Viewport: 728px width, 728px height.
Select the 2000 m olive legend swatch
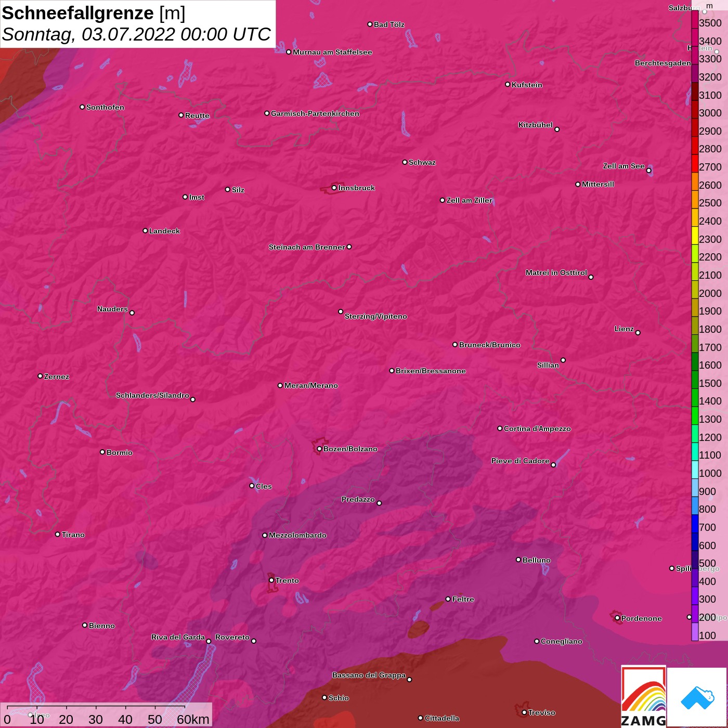[x=695, y=290]
